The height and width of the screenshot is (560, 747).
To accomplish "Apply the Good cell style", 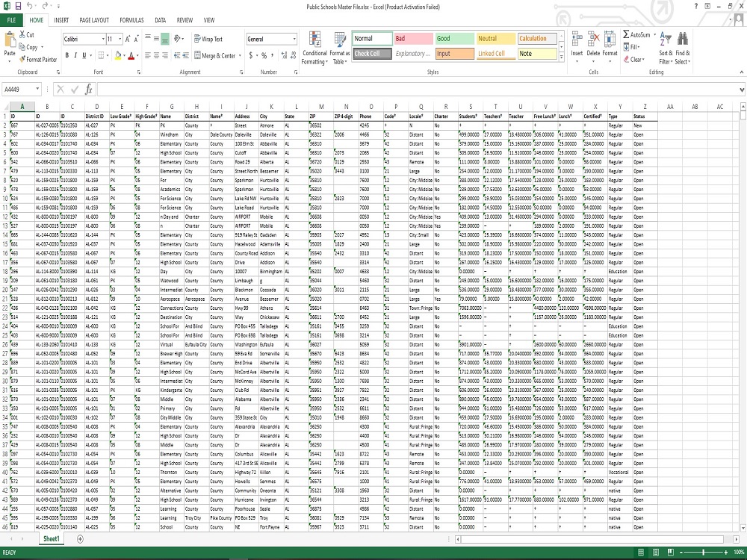I will [454, 39].
